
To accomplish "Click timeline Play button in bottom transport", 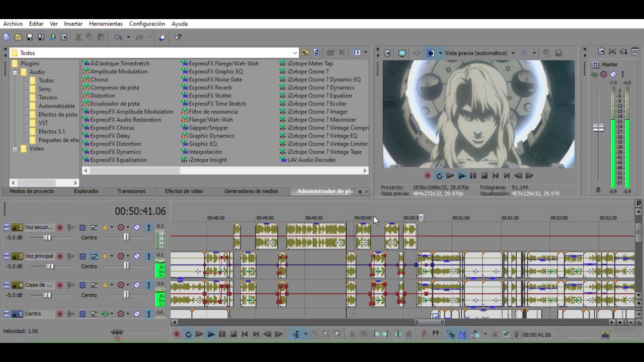I will [x=211, y=334].
